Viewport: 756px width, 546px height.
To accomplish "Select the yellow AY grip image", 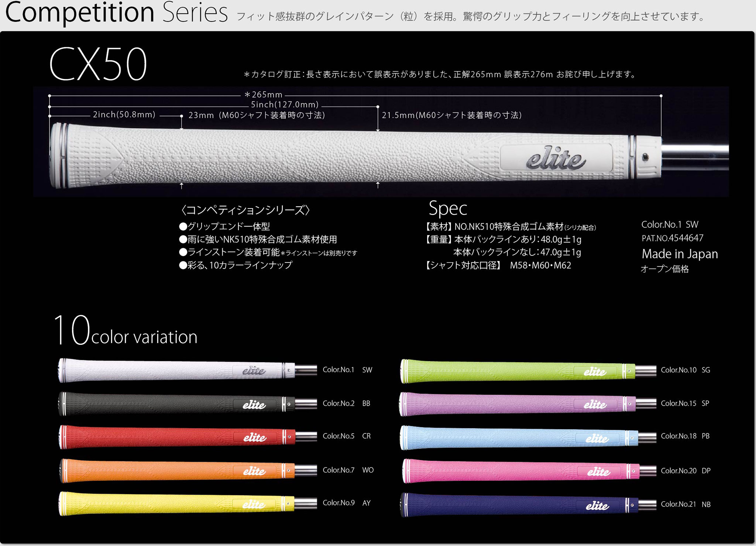I will coord(188,503).
